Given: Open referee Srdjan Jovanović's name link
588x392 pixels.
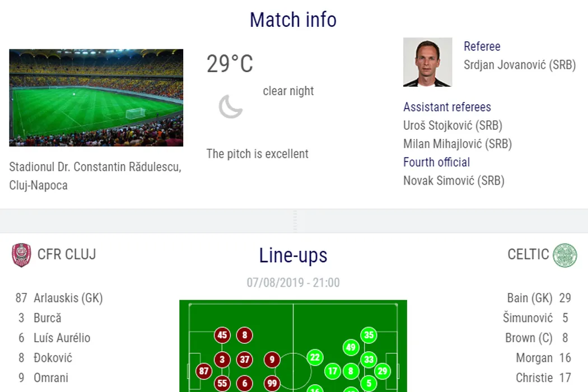Looking at the screenshot, I should click(519, 65).
